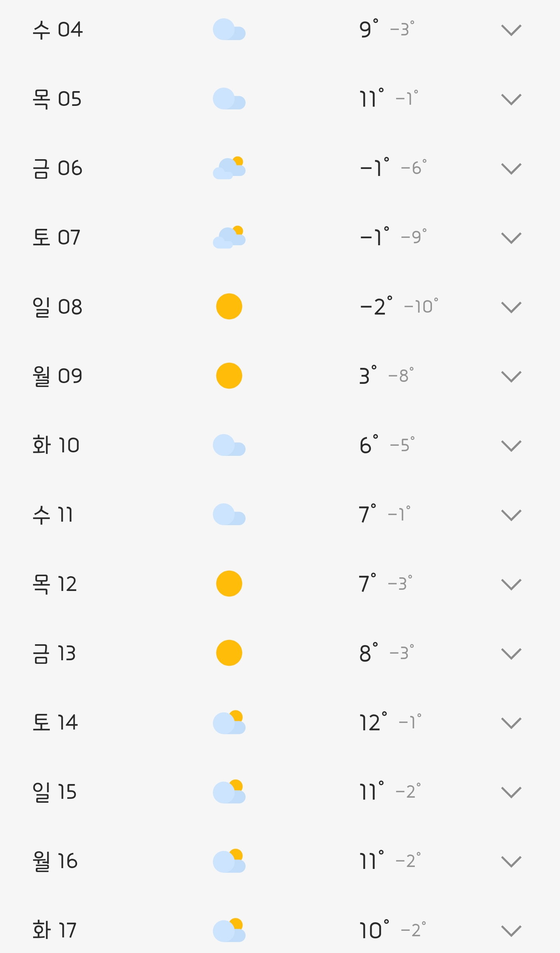
Task: Tap the 월 09 date label
Action: tap(58, 376)
